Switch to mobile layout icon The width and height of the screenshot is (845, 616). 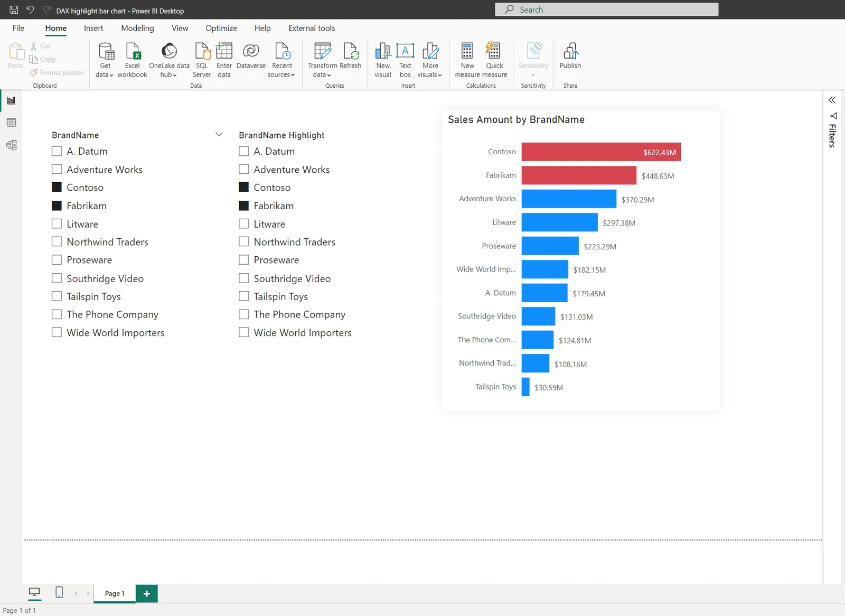59,593
